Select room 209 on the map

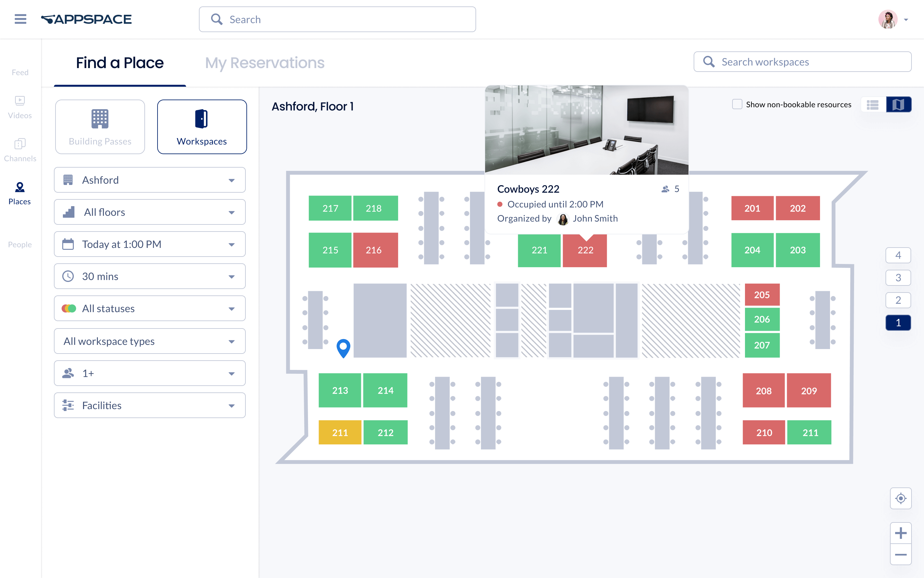tap(809, 391)
